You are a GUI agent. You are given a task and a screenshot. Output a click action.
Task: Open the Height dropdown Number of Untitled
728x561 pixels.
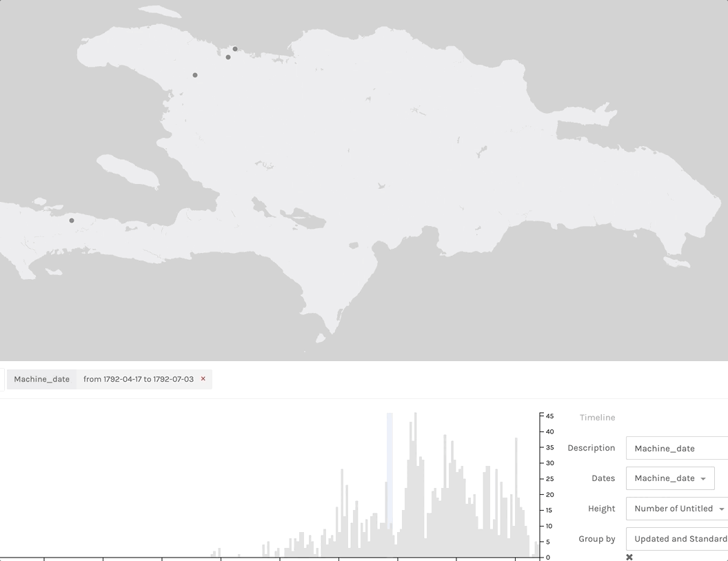(x=677, y=509)
